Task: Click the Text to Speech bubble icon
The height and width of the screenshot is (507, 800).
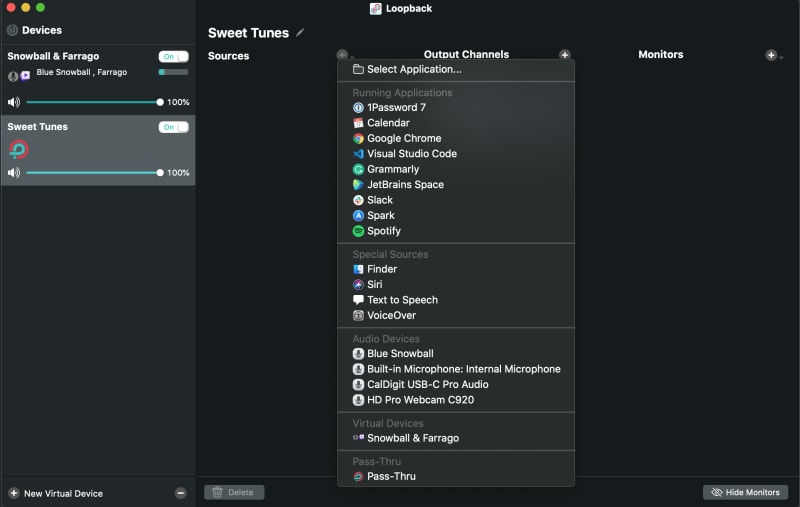Action: [x=358, y=300]
